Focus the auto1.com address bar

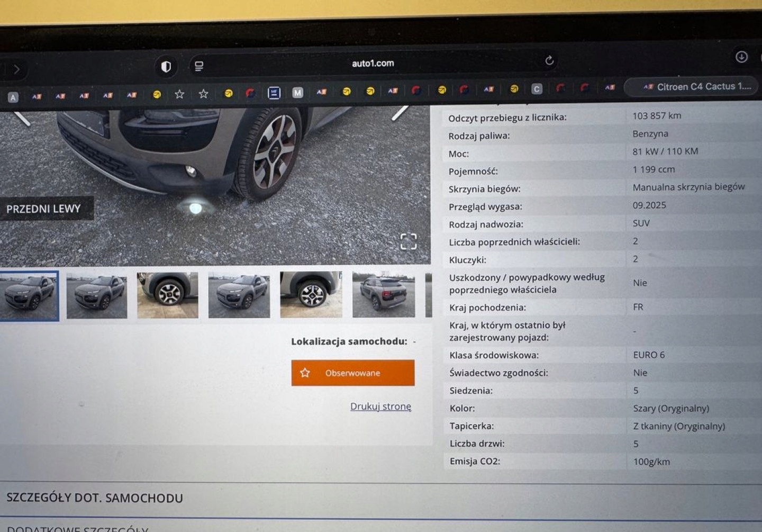[x=373, y=63]
